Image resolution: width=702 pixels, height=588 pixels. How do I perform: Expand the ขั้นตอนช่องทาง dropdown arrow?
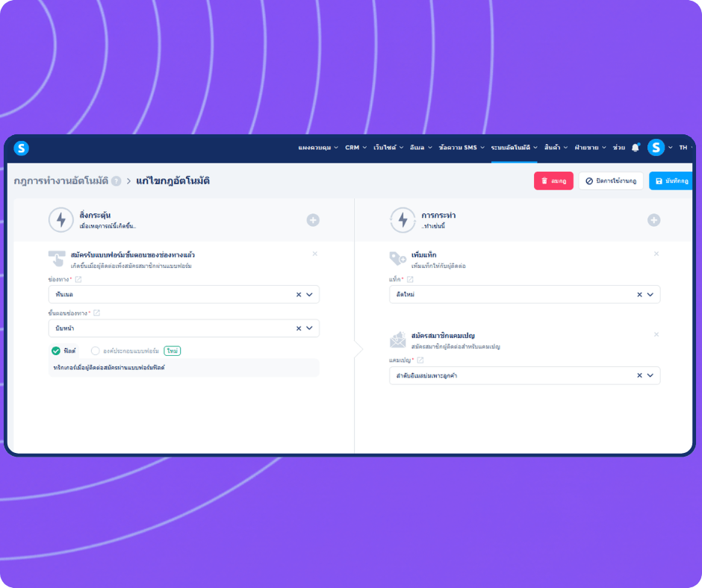tap(309, 328)
